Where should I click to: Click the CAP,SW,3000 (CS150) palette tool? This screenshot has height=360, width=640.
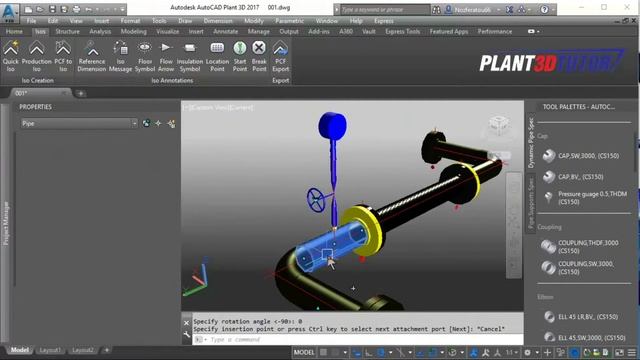tap(581, 156)
